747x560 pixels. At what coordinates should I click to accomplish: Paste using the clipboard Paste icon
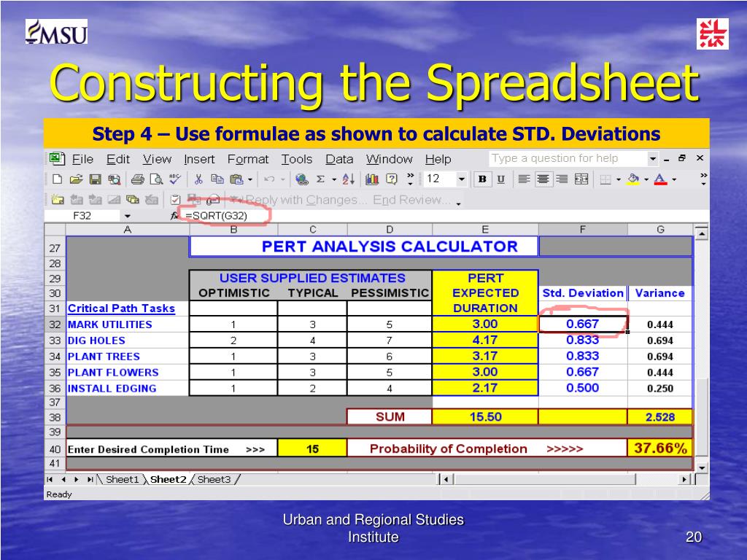(x=237, y=179)
